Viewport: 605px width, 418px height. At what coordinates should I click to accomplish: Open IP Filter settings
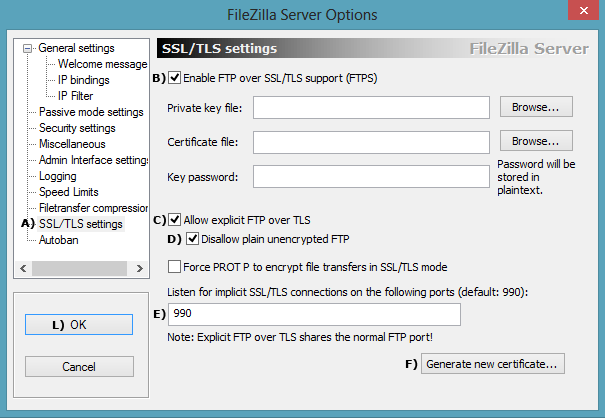tap(76, 96)
